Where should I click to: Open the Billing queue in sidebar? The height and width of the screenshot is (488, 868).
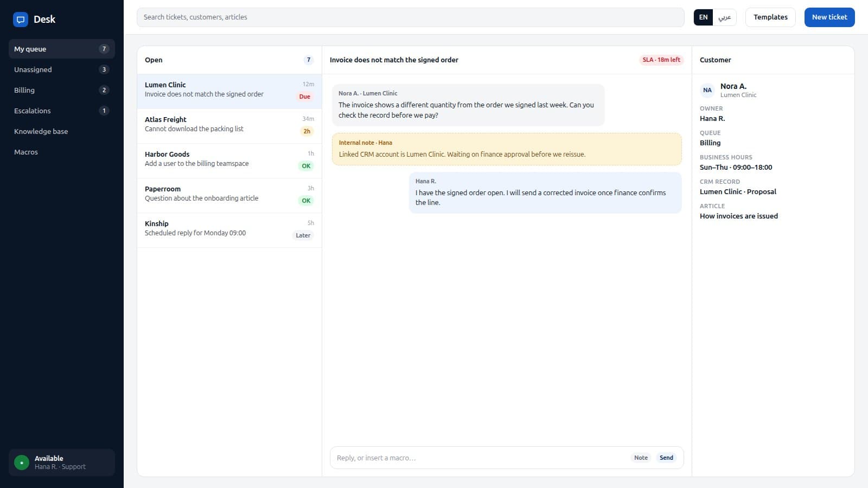tap(62, 90)
